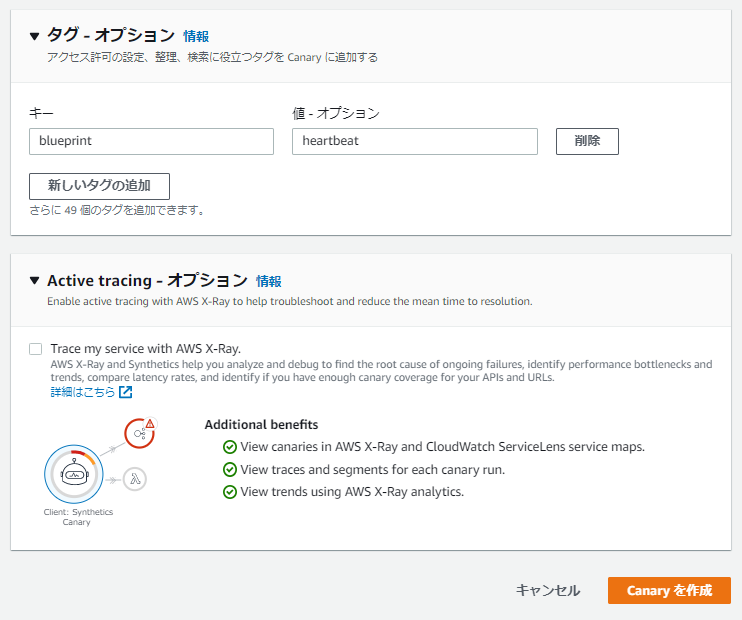Click the red alert service node icon
Viewport: 742px width, 620px height.
140,433
